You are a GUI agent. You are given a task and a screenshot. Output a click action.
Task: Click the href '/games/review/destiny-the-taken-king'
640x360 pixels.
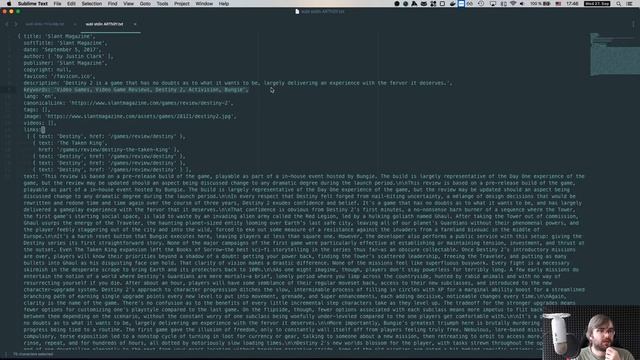tap(108, 149)
